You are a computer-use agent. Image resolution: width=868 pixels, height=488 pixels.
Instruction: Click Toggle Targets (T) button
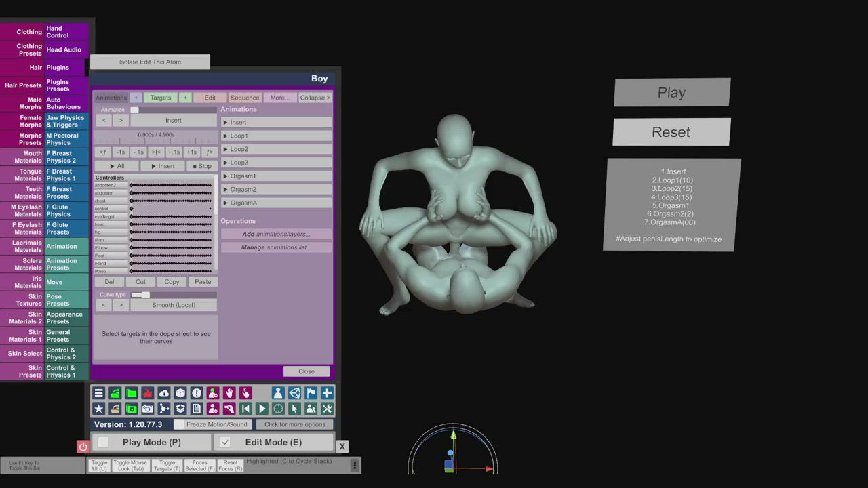[x=167, y=466]
